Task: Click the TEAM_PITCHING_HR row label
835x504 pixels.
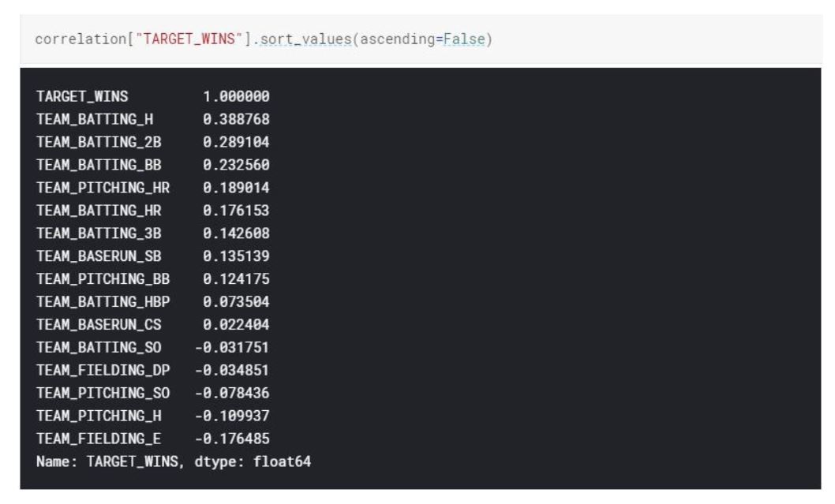Action: tap(103, 188)
